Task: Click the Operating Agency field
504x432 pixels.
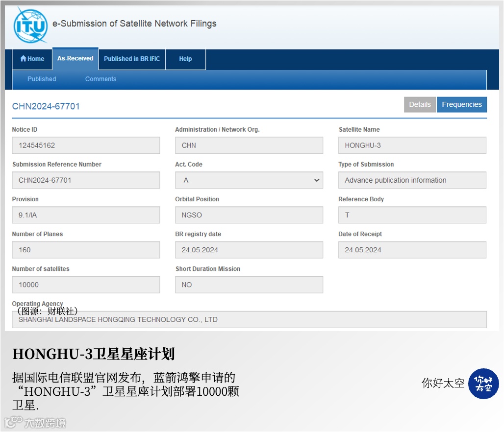Action: point(249,319)
